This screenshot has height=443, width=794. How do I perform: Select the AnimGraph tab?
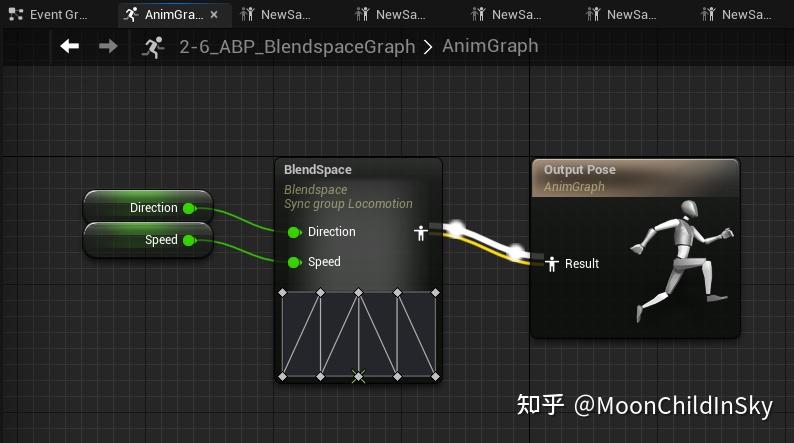pyautogui.click(x=174, y=15)
